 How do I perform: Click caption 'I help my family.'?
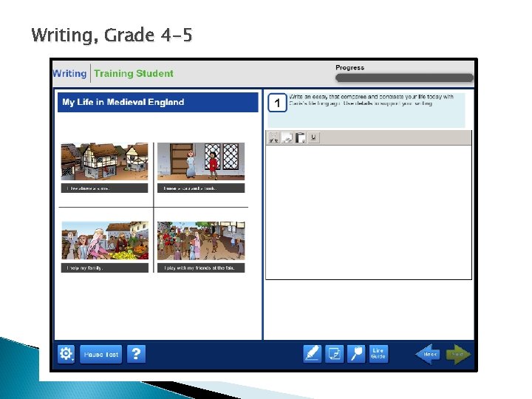click(105, 267)
